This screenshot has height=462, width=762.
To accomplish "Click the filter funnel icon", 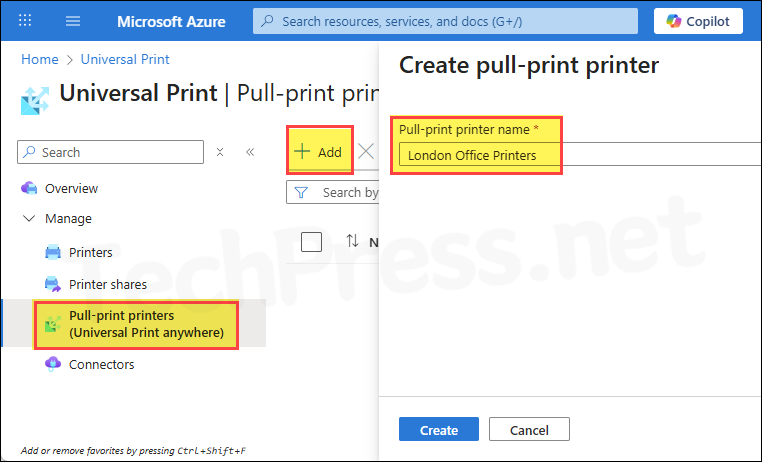I will [x=301, y=193].
